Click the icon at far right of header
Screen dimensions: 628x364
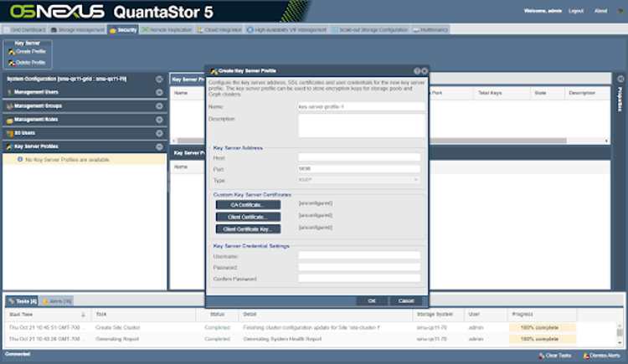tap(620, 11)
